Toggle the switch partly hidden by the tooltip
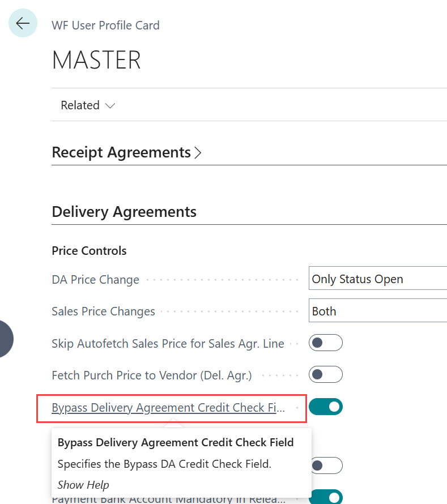The width and height of the screenshot is (447, 504). click(326, 465)
